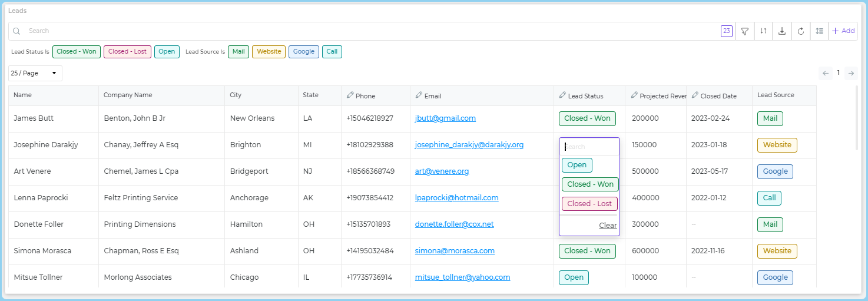868x301 pixels.
Task: Click the download export icon
Action: [x=782, y=31]
